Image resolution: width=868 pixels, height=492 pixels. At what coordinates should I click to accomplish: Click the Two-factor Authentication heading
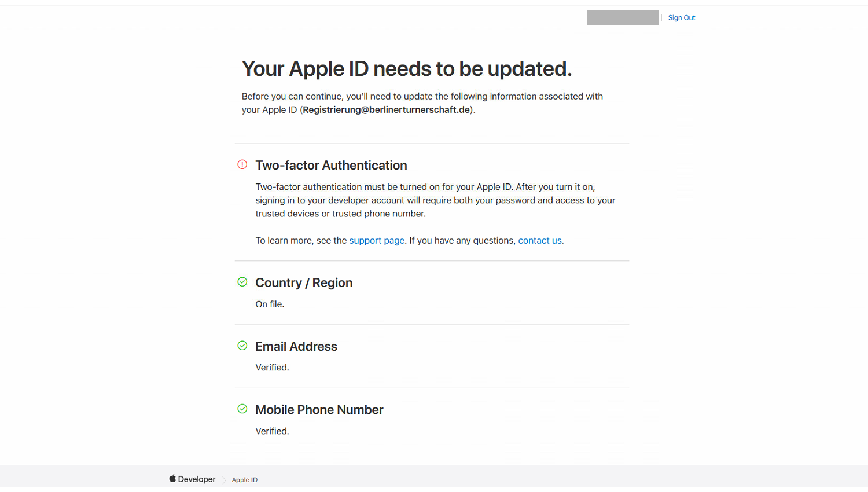point(331,166)
